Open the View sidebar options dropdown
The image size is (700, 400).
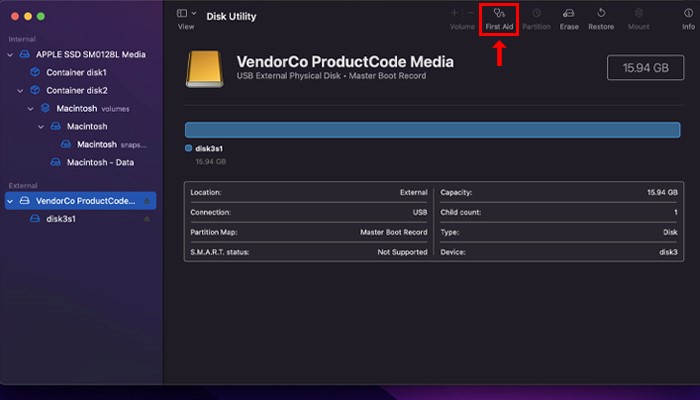[x=186, y=13]
